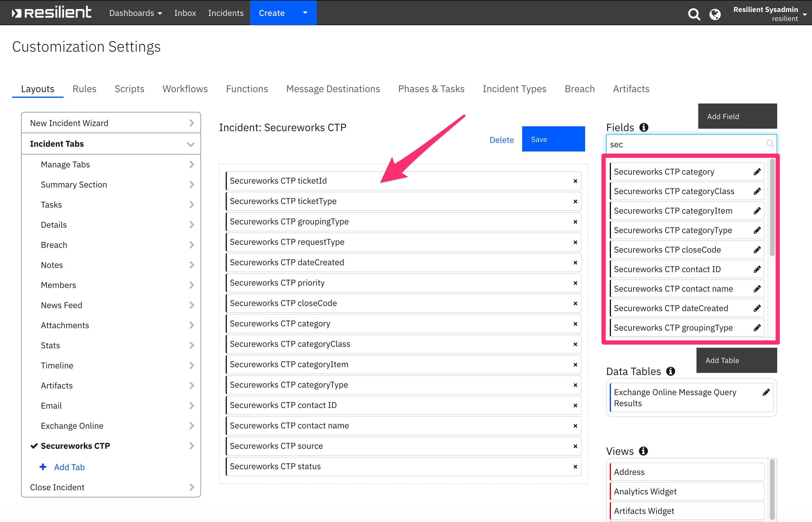The height and width of the screenshot is (522, 812).
Task: Remove Secureworks CTP ticketId from layout
Action: click(x=575, y=181)
